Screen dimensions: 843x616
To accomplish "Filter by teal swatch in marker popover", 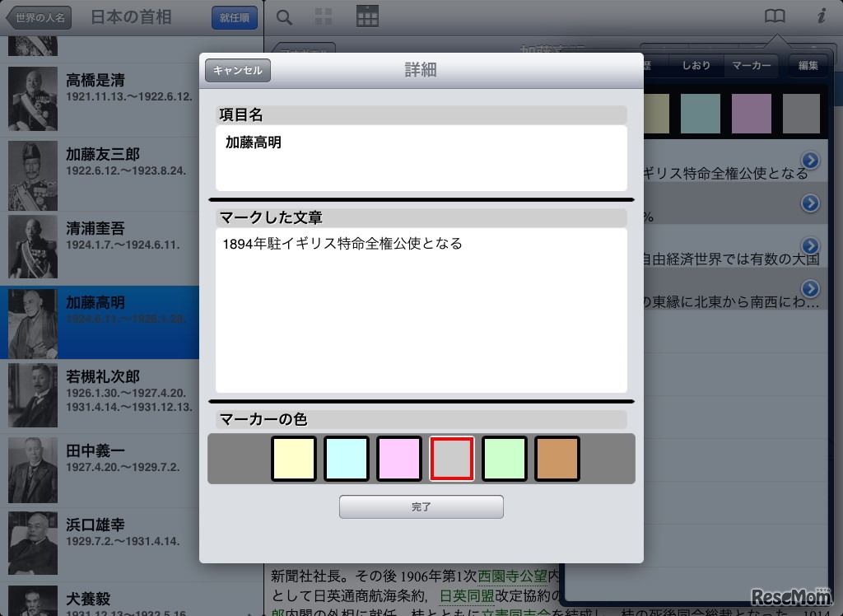I will coord(701,114).
